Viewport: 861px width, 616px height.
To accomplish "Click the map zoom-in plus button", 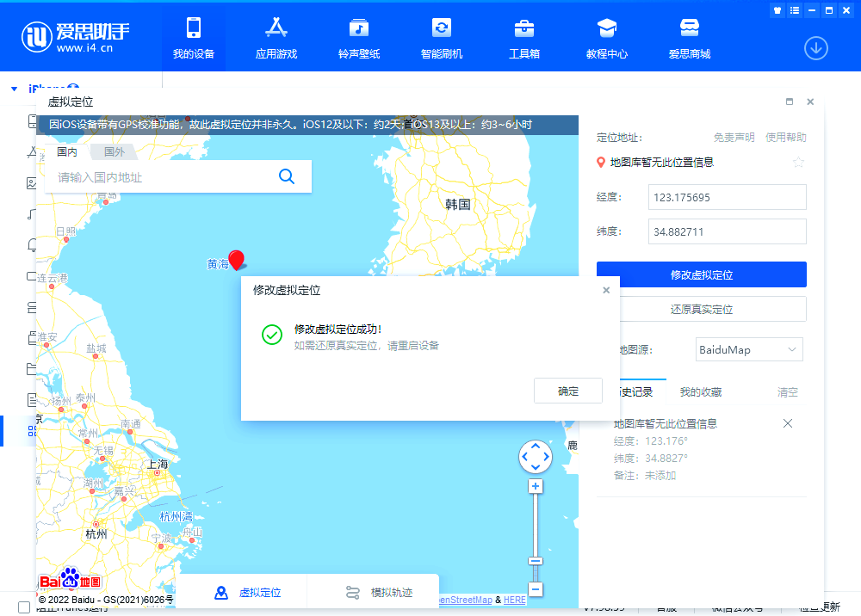I will (x=536, y=487).
